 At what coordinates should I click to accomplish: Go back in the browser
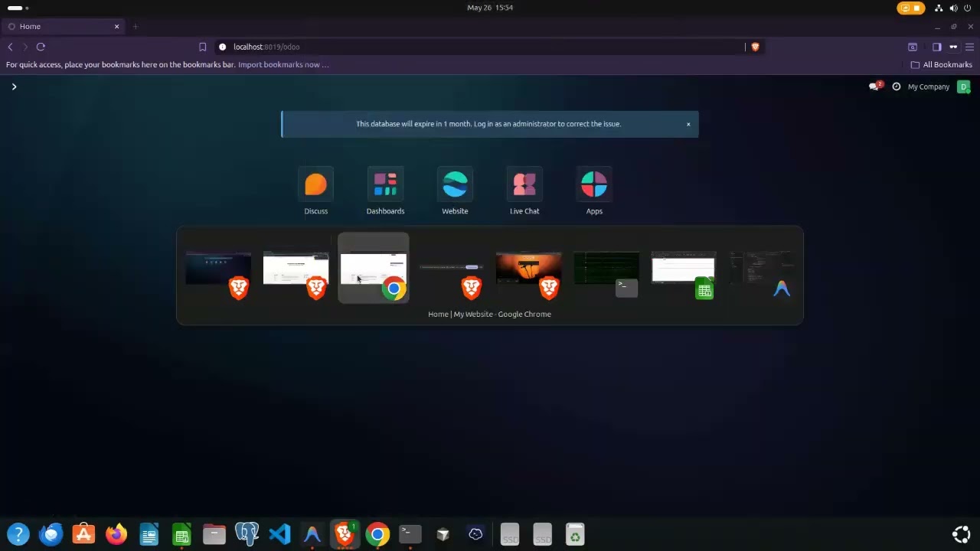pos(10,47)
